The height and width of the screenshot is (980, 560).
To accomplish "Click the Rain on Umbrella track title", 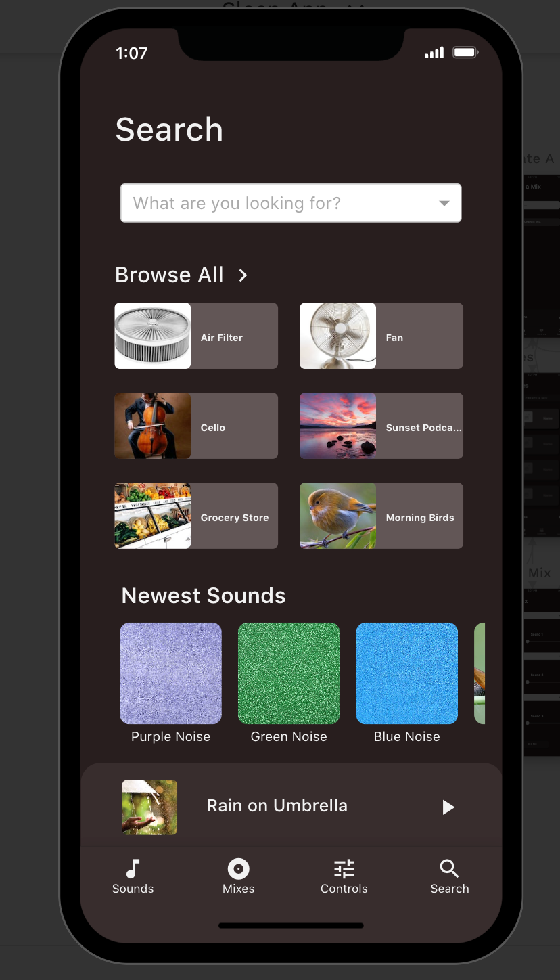I will pyautogui.click(x=277, y=806).
